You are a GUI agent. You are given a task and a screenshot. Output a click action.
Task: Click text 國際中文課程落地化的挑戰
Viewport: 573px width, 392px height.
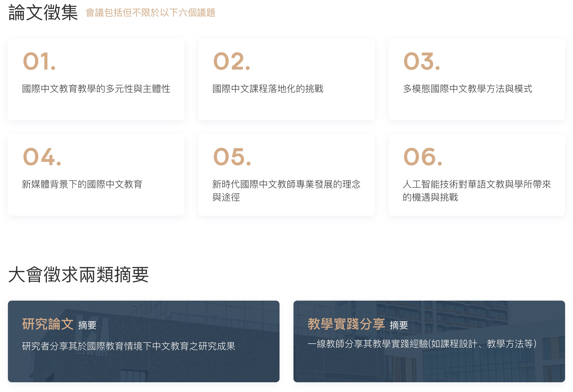coord(268,89)
